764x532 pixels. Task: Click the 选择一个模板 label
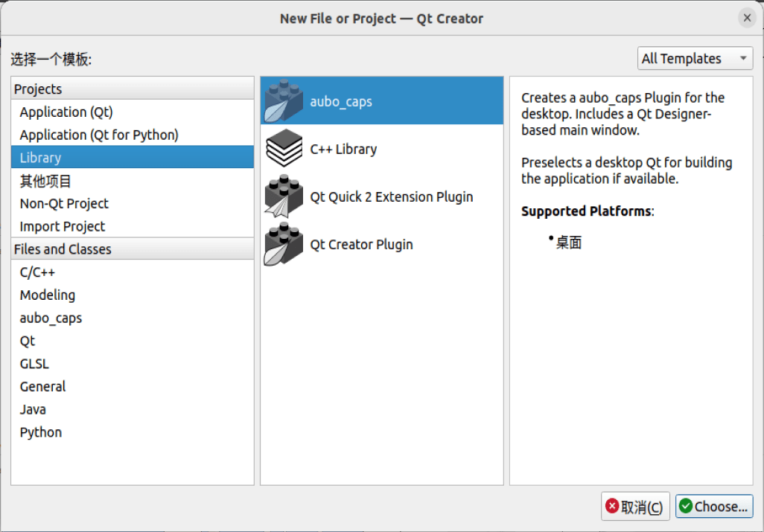click(51, 60)
